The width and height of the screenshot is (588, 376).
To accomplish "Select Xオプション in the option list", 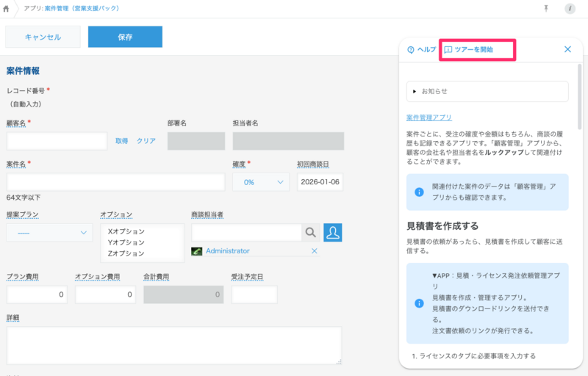I will (x=126, y=231).
